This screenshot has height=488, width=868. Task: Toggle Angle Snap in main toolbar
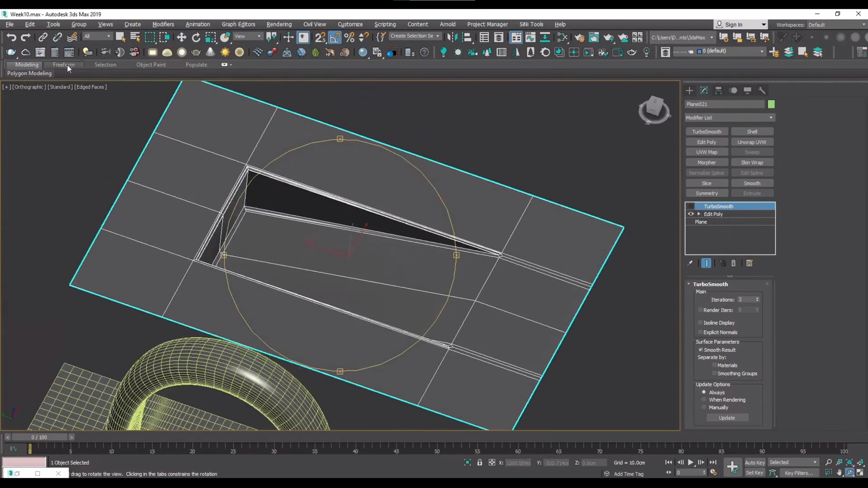click(335, 37)
